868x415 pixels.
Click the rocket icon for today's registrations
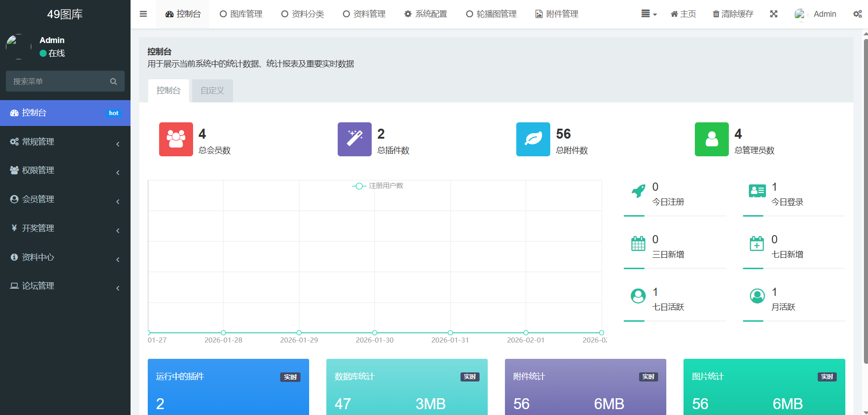point(638,191)
